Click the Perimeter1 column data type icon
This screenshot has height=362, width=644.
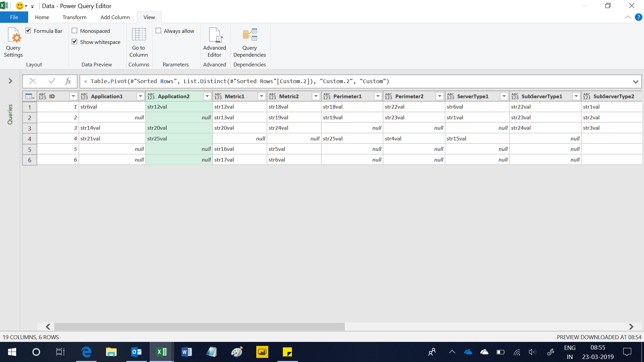pyautogui.click(x=327, y=97)
